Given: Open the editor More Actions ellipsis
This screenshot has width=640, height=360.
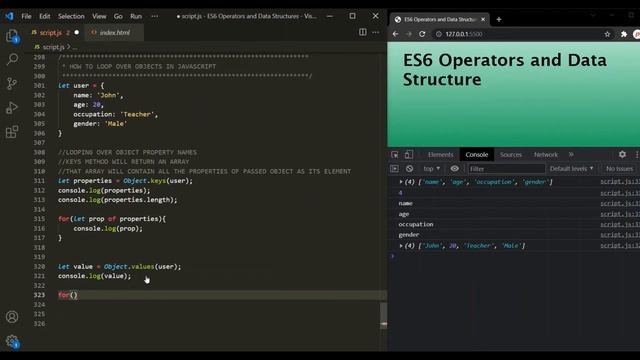Looking at the screenshot, I should point(376,32).
